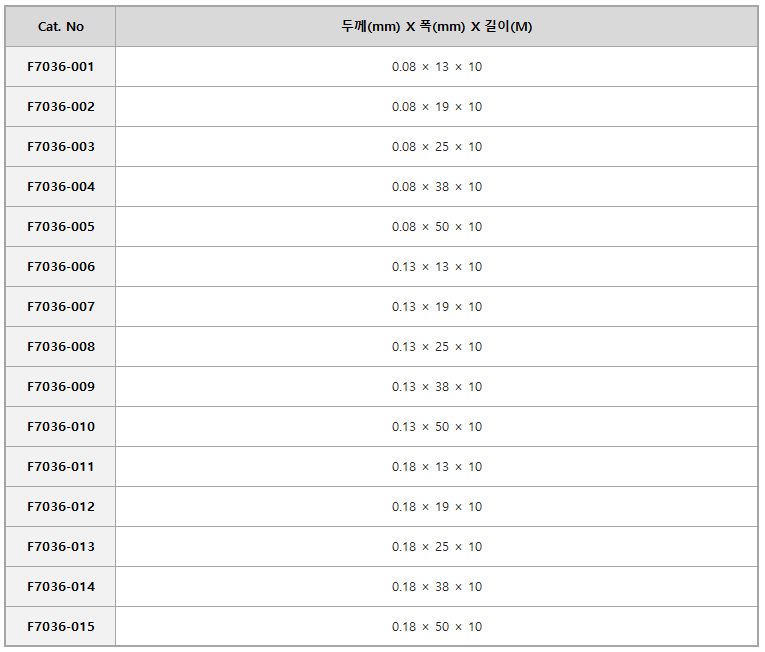Screen dimensions: 765x652
Task: Select catalog number F7036-007
Action: point(60,307)
